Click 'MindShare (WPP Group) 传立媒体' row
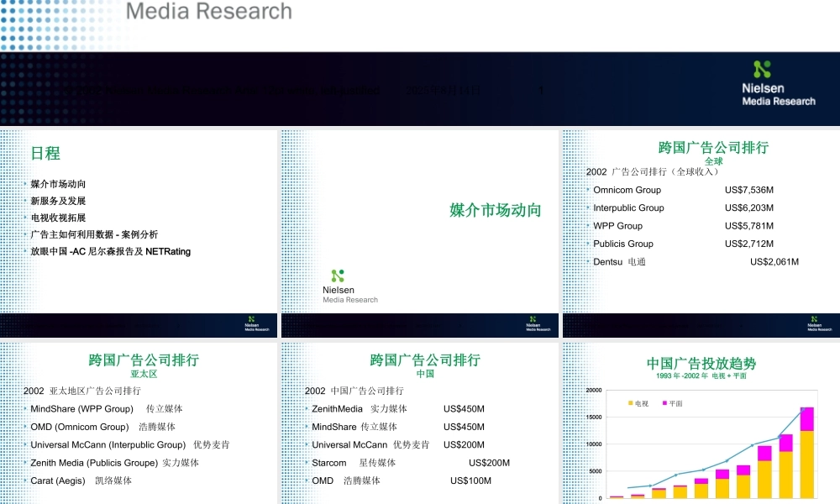Screen dimensions: 840x504 coord(106,409)
